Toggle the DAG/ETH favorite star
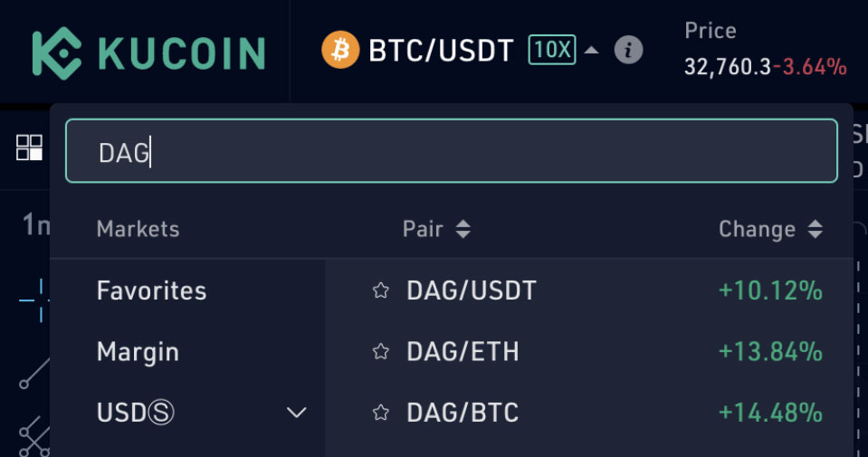 pyautogui.click(x=381, y=351)
